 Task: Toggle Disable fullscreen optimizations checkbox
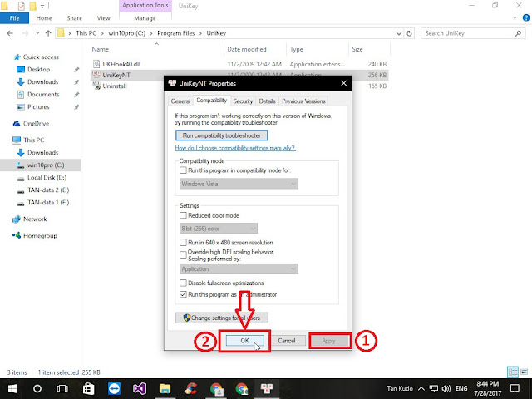coord(183,283)
